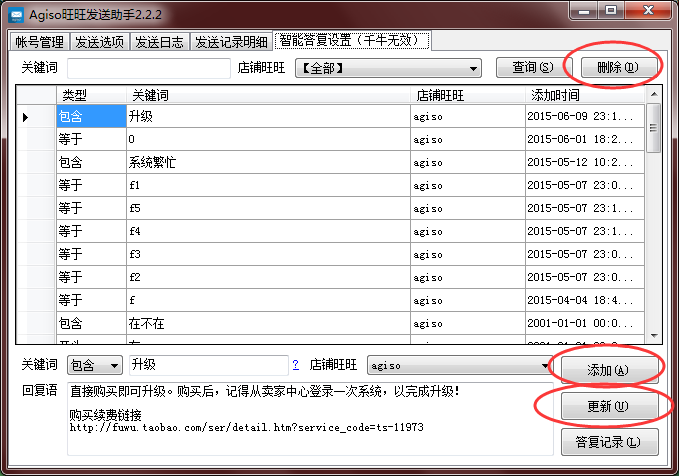679x476 pixels.
Task: Select the row with keyword f2
Action: point(331,277)
